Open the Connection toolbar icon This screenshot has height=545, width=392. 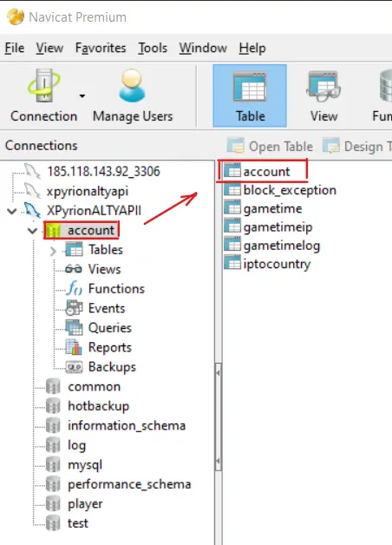pyautogui.click(x=43, y=85)
